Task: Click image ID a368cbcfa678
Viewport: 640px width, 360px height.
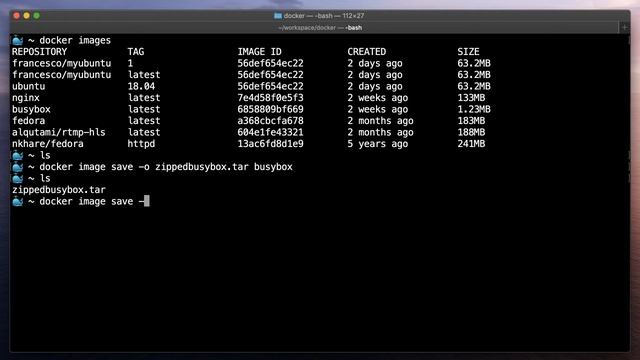Action: [x=271, y=121]
